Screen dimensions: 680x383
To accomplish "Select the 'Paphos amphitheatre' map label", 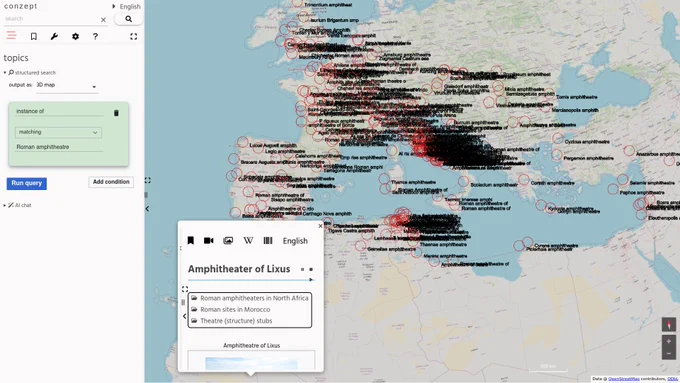I will click(642, 193).
